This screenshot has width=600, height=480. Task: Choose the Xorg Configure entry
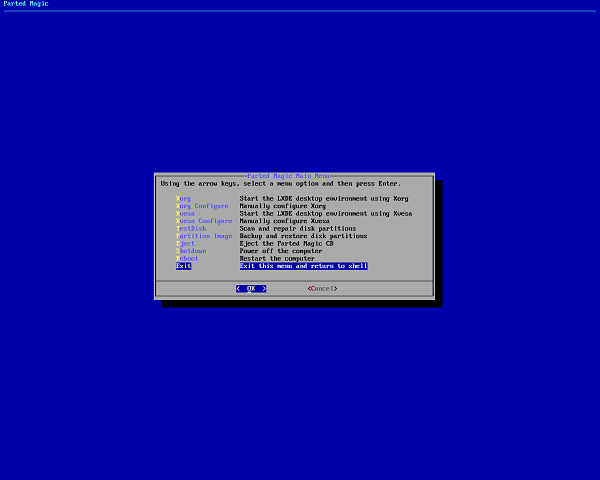tap(202, 206)
